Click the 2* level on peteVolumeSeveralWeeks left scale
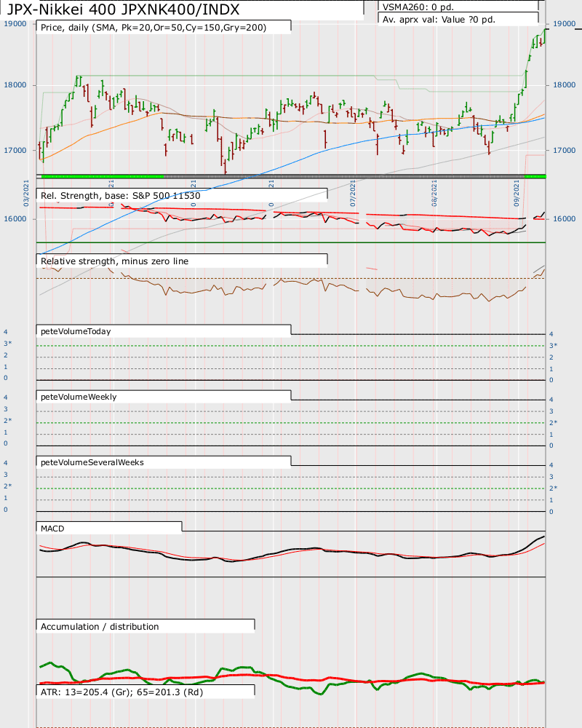The width and height of the screenshot is (582, 728). point(8,486)
